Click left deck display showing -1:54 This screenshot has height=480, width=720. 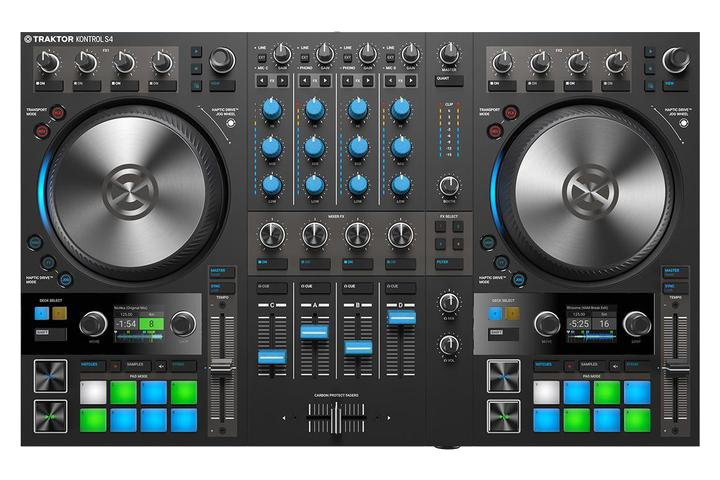pyautogui.click(x=139, y=324)
